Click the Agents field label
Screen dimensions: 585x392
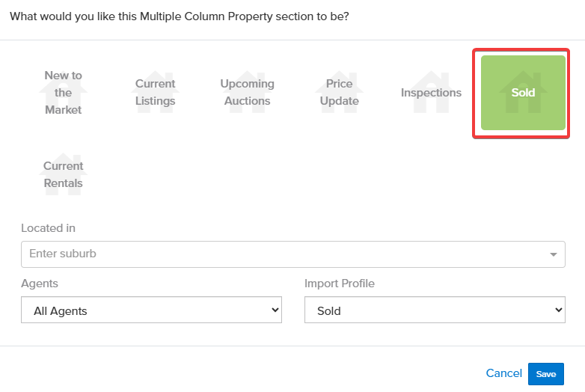coord(40,284)
